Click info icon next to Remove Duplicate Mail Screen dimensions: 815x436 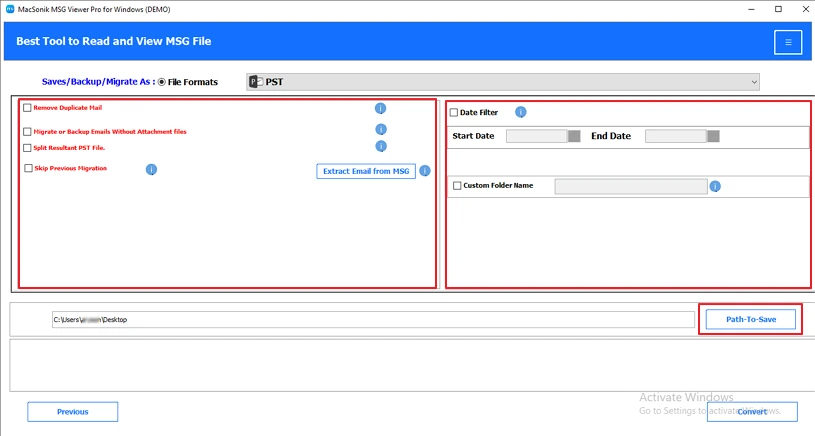click(380, 108)
